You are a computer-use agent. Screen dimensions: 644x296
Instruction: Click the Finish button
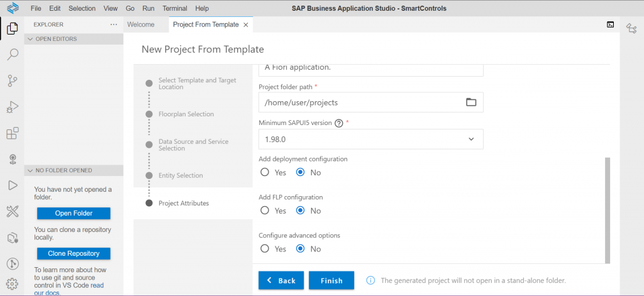(x=331, y=280)
